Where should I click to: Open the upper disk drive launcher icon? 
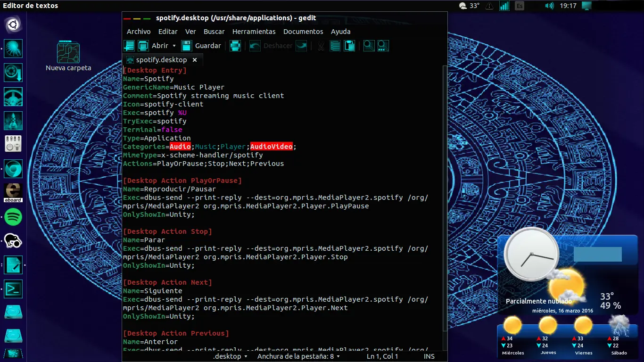coord(13,313)
